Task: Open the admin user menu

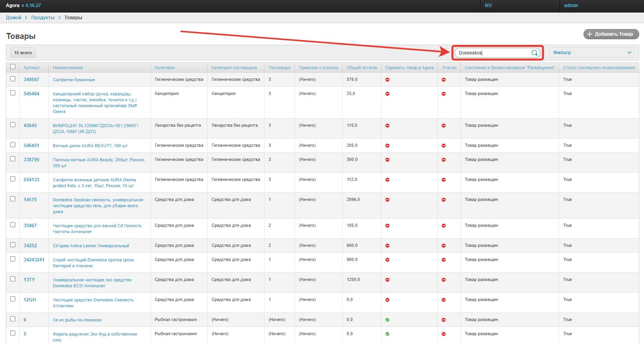Action: 571,5
